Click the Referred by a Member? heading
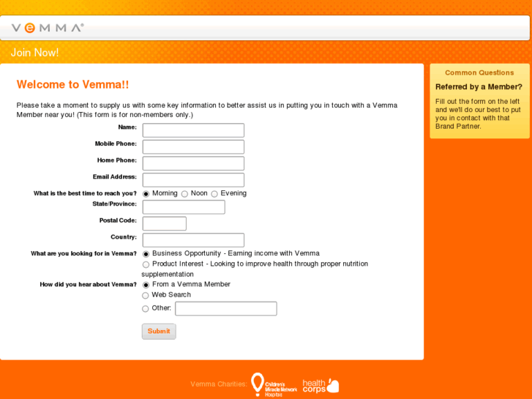This screenshot has width=532, height=399. tap(479, 87)
